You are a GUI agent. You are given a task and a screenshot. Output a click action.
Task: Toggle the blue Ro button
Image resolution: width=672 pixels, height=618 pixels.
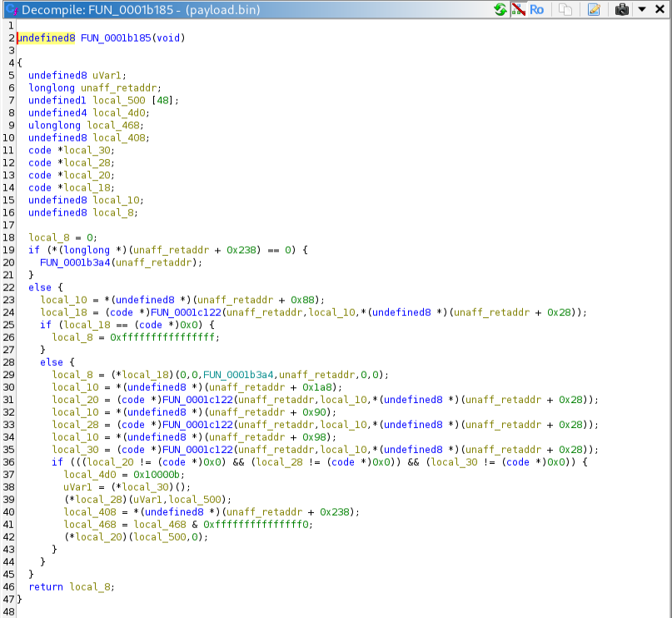pyautogui.click(x=536, y=9)
